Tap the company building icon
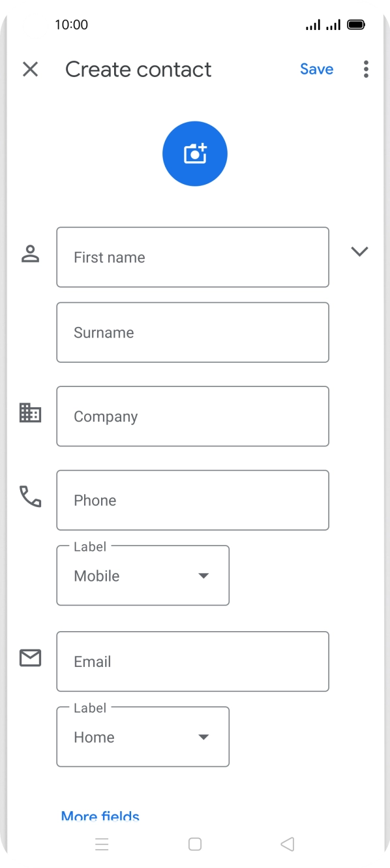The height and width of the screenshot is (868, 390). point(30,413)
